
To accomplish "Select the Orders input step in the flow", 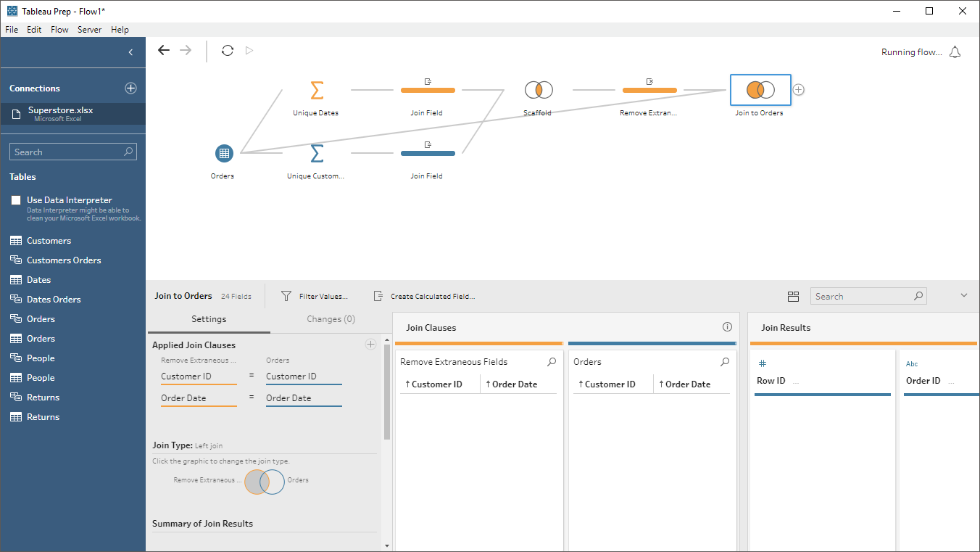I will tap(224, 153).
